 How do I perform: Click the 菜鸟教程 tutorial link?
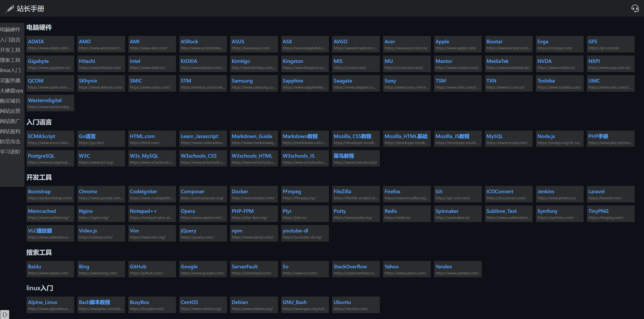pos(344,156)
